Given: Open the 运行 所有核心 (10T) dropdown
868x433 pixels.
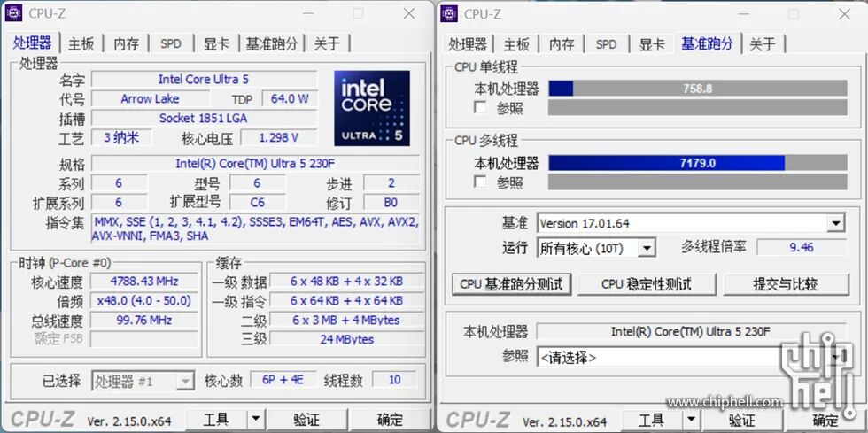Looking at the screenshot, I should pyautogui.click(x=647, y=249).
